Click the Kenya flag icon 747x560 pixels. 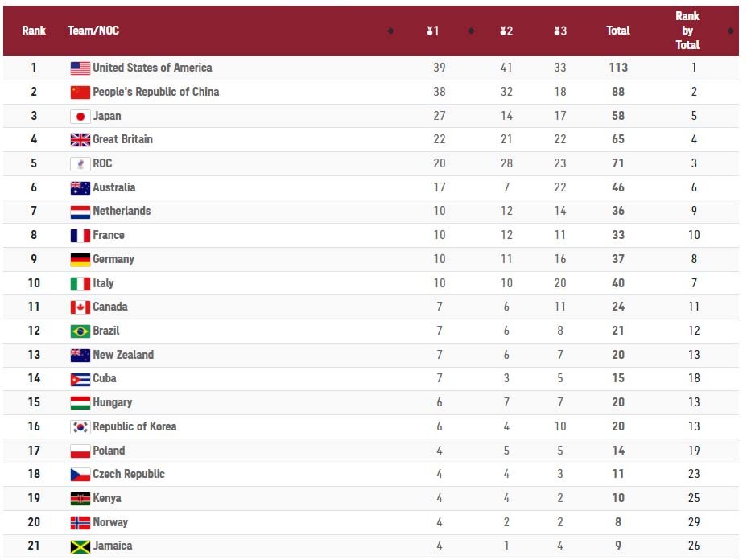(80, 499)
